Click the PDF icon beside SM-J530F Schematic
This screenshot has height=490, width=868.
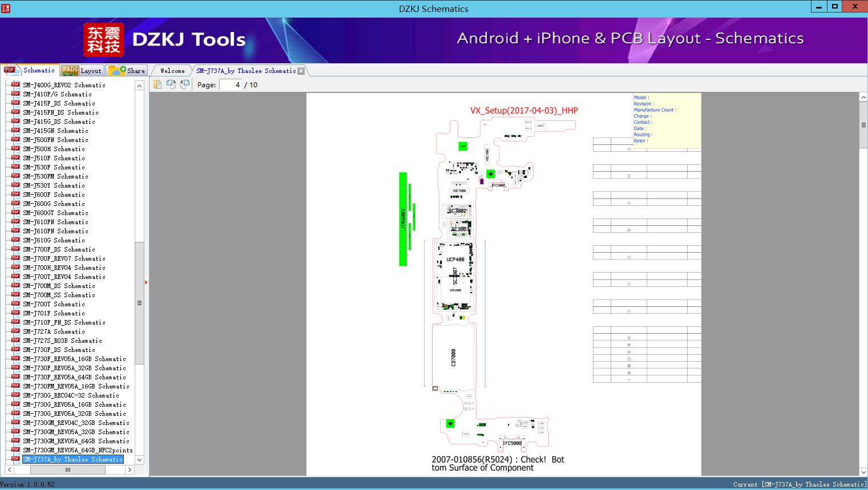[15, 167]
